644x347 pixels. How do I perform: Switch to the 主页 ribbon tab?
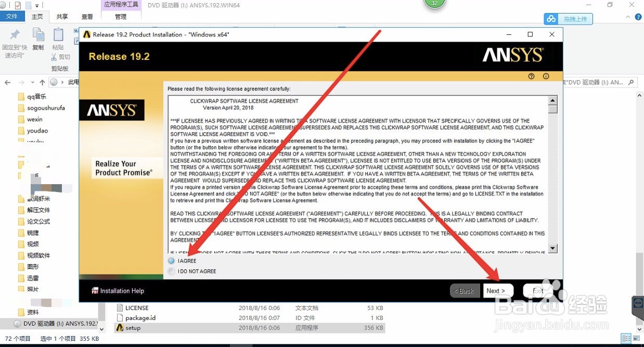[37, 17]
